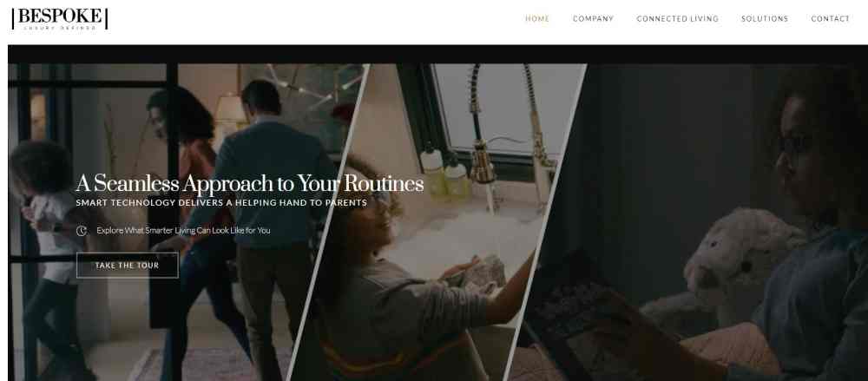Click the TAKE THE TOUR button
This screenshot has height=381, width=868.
tap(128, 266)
